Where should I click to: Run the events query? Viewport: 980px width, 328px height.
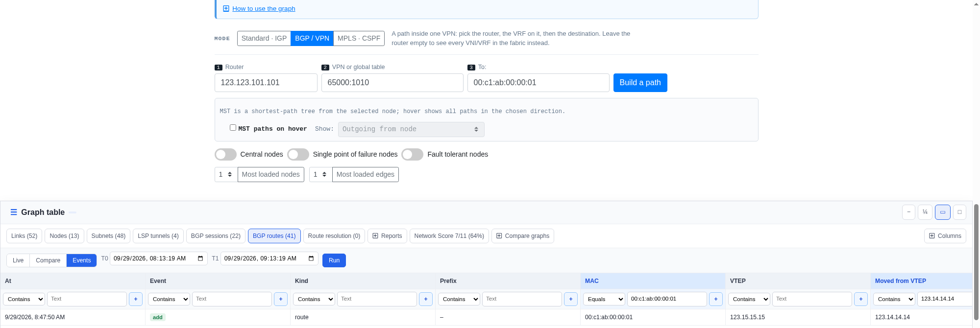click(x=334, y=260)
